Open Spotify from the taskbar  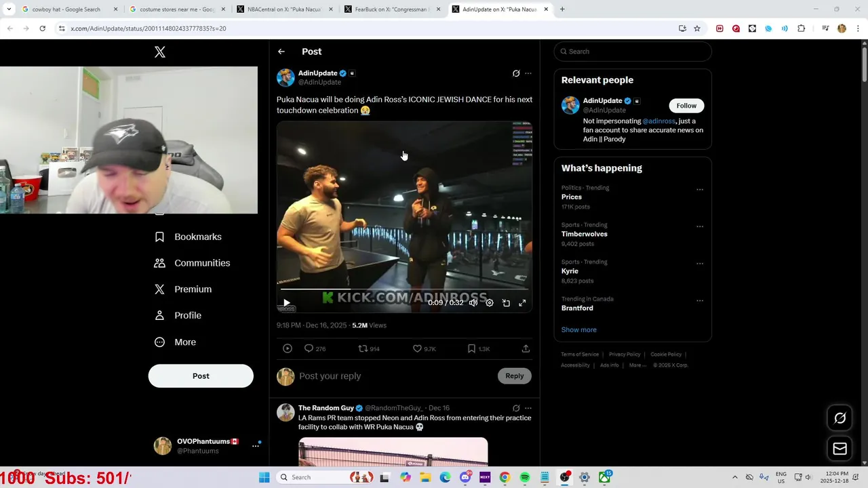(525, 477)
